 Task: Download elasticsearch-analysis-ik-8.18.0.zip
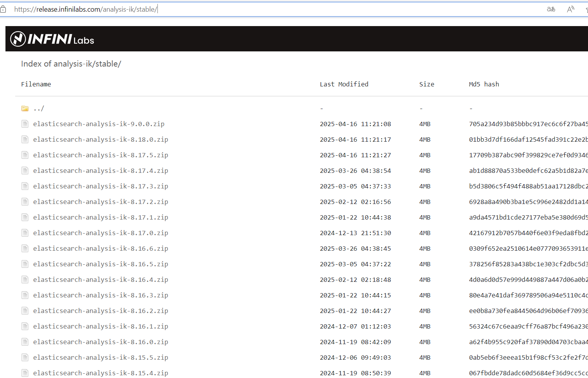coord(101,139)
